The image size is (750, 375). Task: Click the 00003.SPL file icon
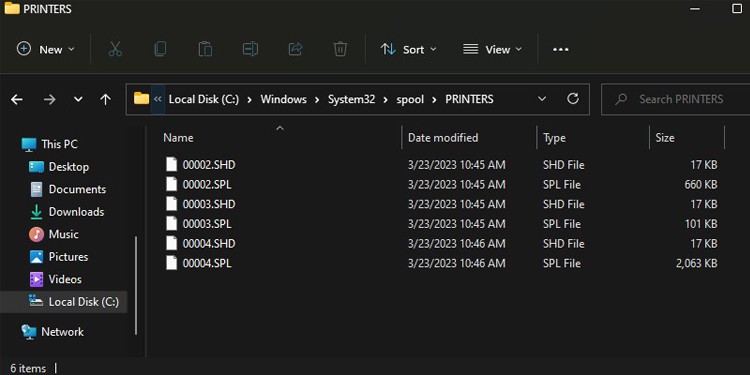[172, 223]
